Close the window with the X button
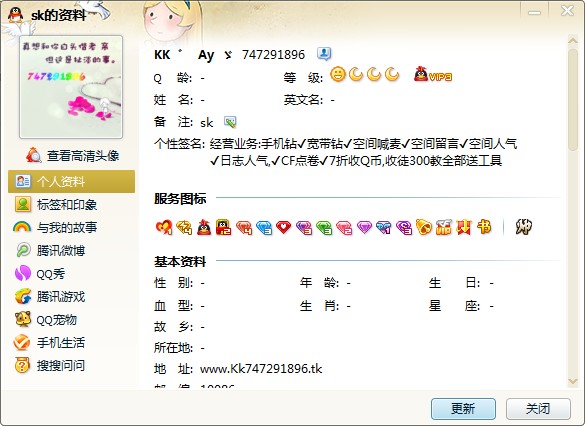 [x=567, y=11]
